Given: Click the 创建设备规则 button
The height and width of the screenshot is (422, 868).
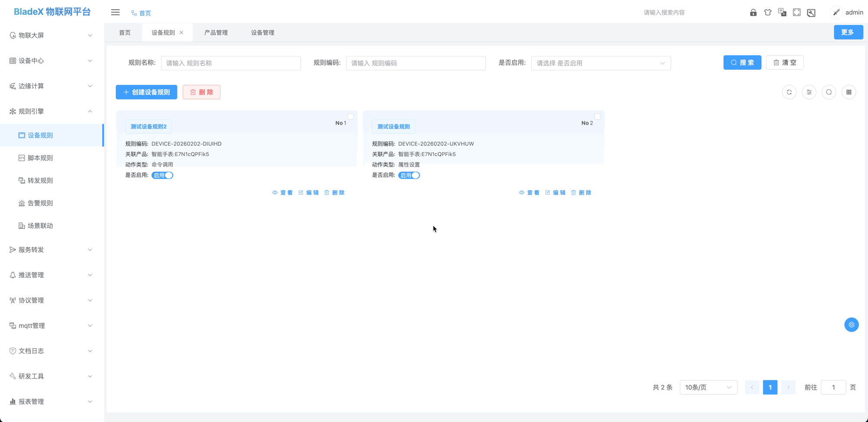Looking at the screenshot, I should [146, 92].
